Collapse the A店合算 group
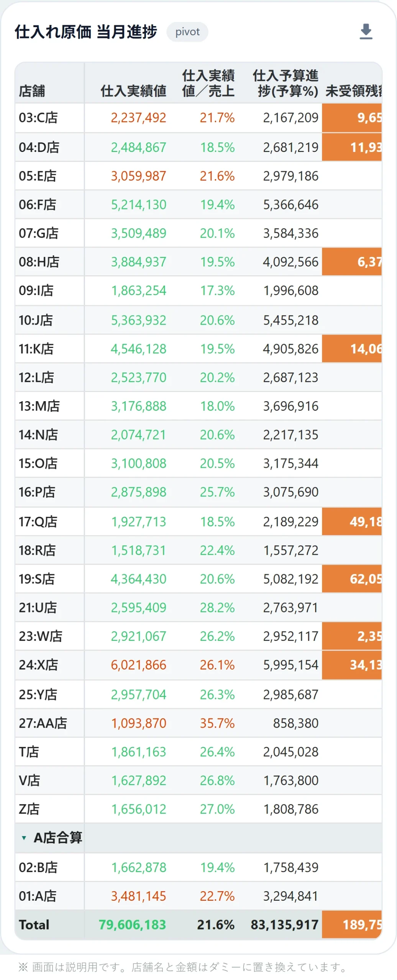 coord(24,838)
